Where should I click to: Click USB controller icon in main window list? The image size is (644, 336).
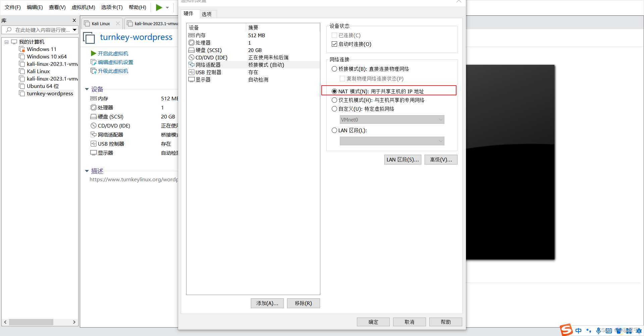coord(94,144)
